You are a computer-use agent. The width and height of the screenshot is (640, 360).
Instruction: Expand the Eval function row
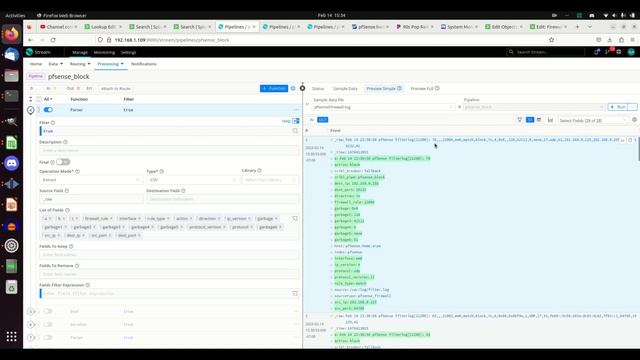tap(31, 311)
